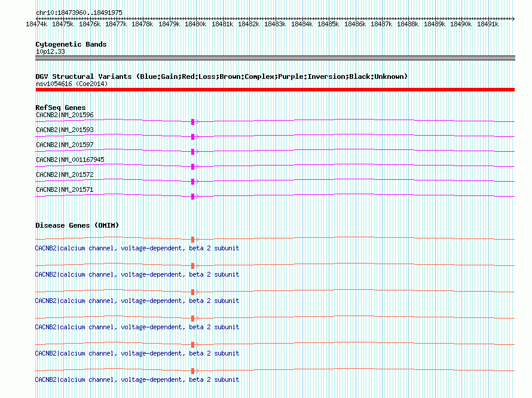
Task: Open the CACNB2|NM_201597 transcript label
Action: pyautogui.click(x=65, y=145)
